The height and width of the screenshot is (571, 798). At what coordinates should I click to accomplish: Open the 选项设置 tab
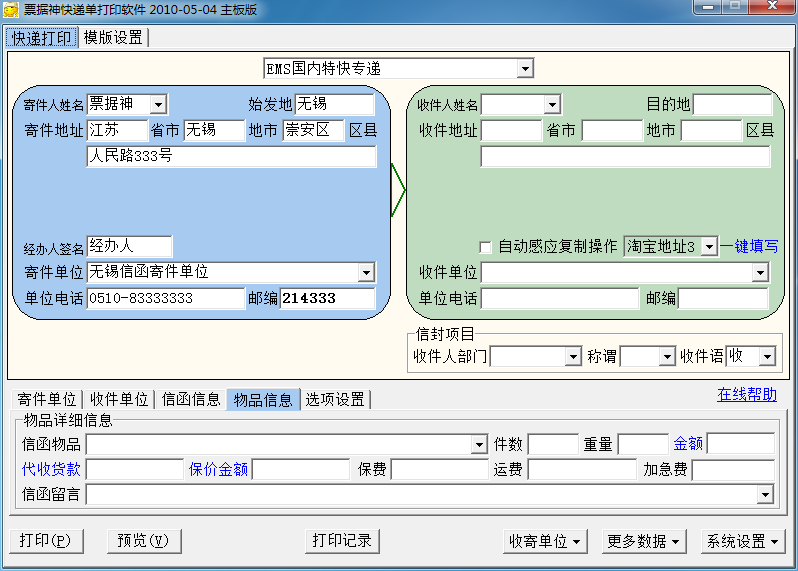335,399
